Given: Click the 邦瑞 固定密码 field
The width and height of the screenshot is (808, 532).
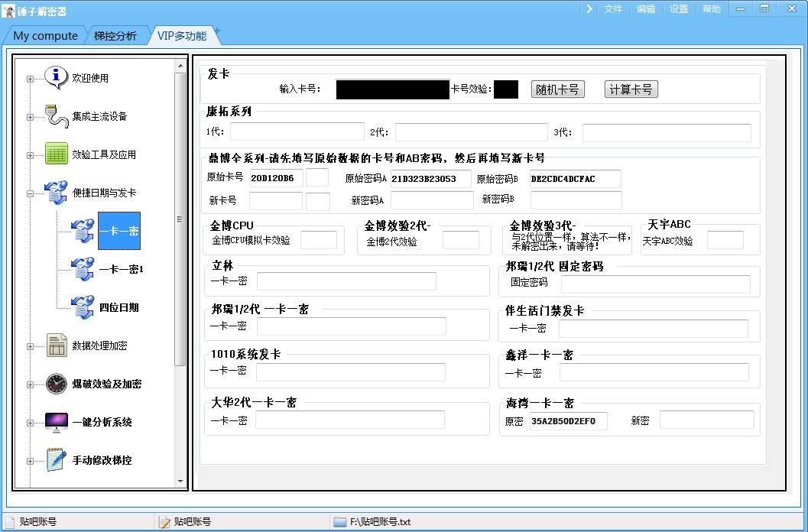Looking at the screenshot, I should [655, 284].
